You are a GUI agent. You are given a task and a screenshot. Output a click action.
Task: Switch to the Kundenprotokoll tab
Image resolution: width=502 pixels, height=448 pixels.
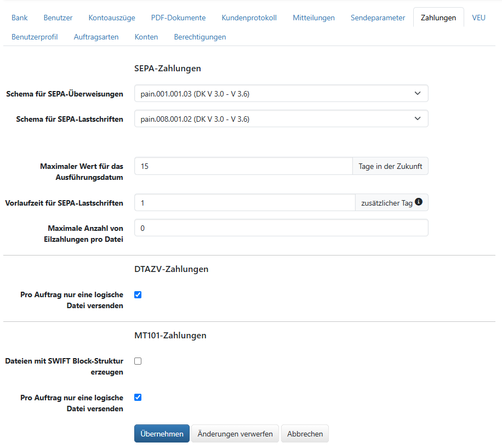click(249, 18)
